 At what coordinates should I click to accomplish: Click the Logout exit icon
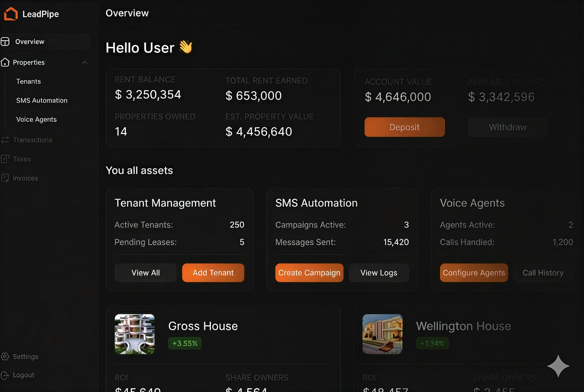(5, 375)
